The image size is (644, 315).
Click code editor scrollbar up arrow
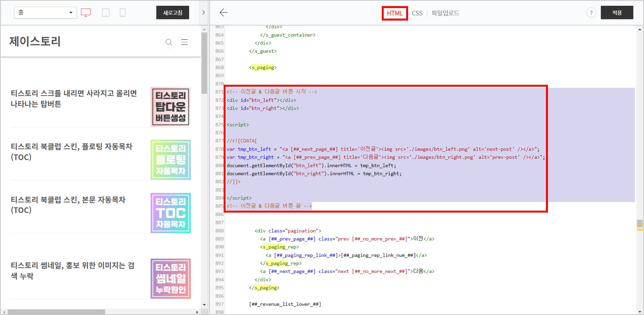(640, 29)
